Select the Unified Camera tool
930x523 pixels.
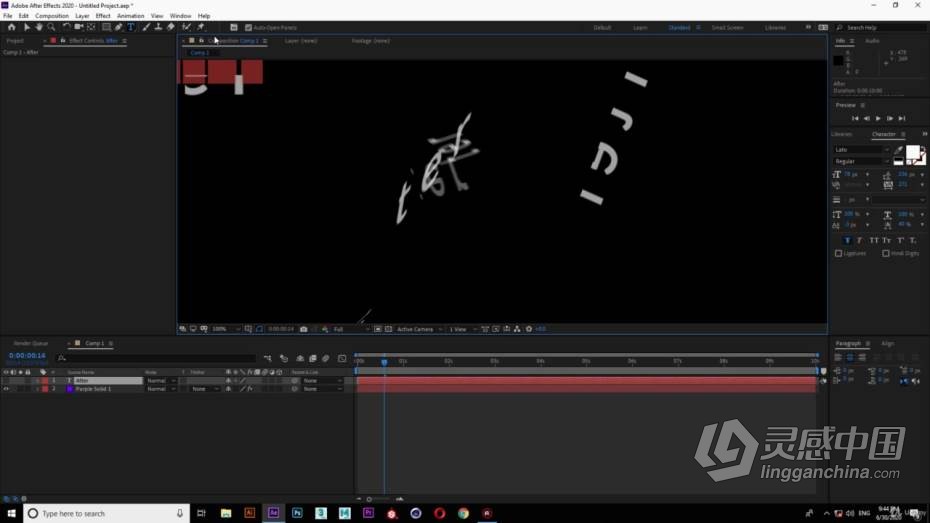[x=78, y=27]
